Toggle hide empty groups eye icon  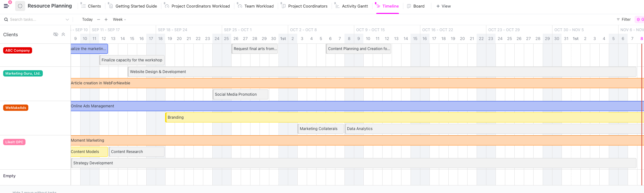pyautogui.click(x=56, y=34)
